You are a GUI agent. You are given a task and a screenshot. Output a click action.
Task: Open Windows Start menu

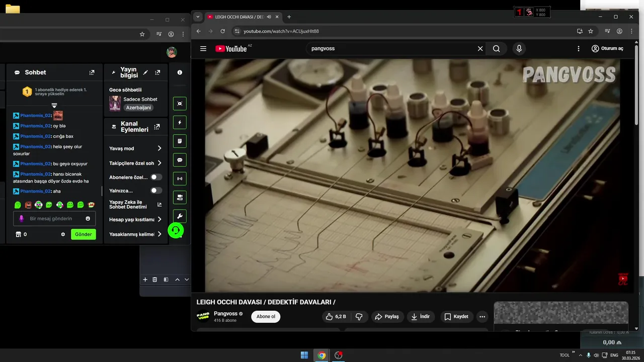[x=304, y=355]
